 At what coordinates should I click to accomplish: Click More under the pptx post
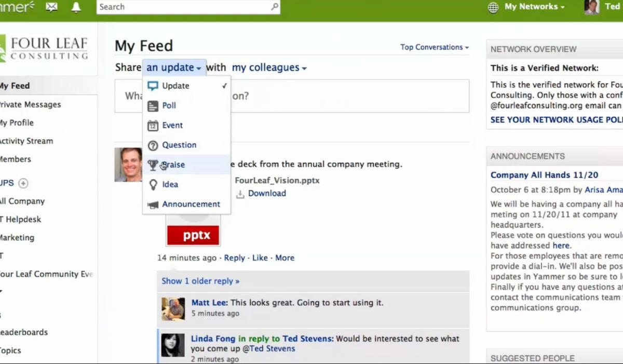click(285, 258)
